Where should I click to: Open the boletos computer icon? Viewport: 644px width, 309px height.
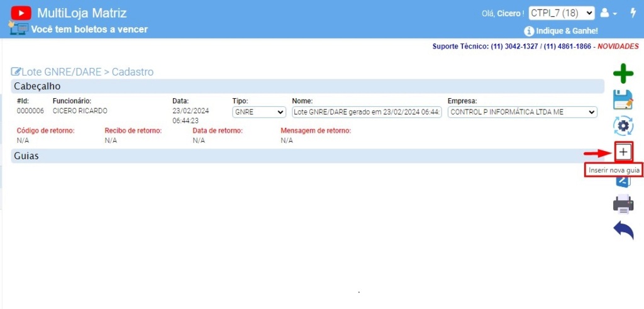[x=18, y=28]
